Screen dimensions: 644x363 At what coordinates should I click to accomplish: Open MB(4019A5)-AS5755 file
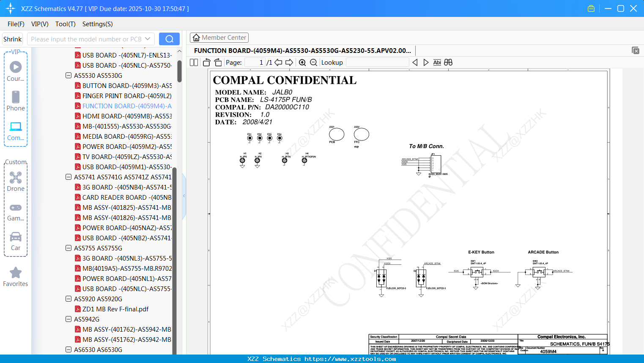tap(123, 269)
